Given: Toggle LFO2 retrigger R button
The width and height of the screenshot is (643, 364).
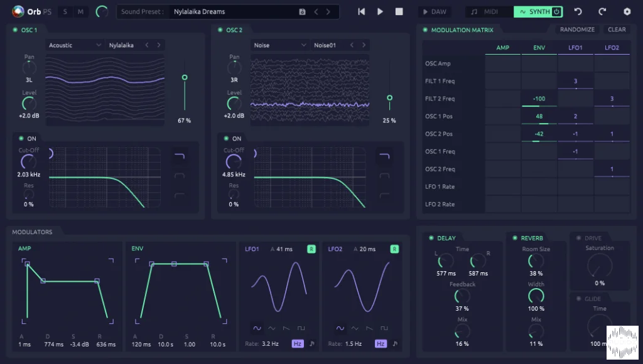Looking at the screenshot, I should [394, 249].
